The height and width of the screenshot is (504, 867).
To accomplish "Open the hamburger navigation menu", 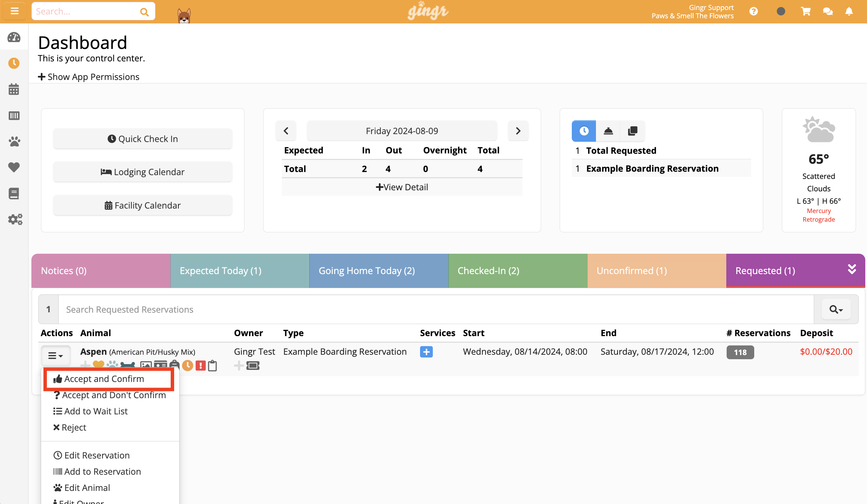I will (x=14, y=11).
